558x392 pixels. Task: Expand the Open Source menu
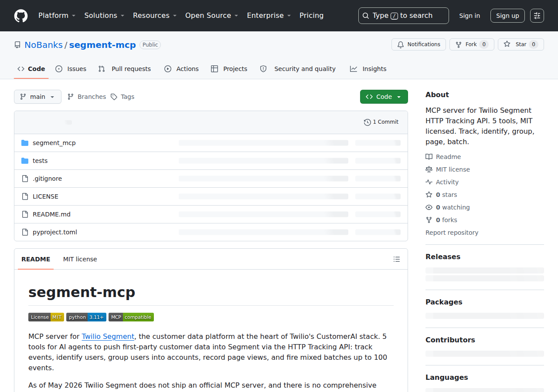pos(211,16)
